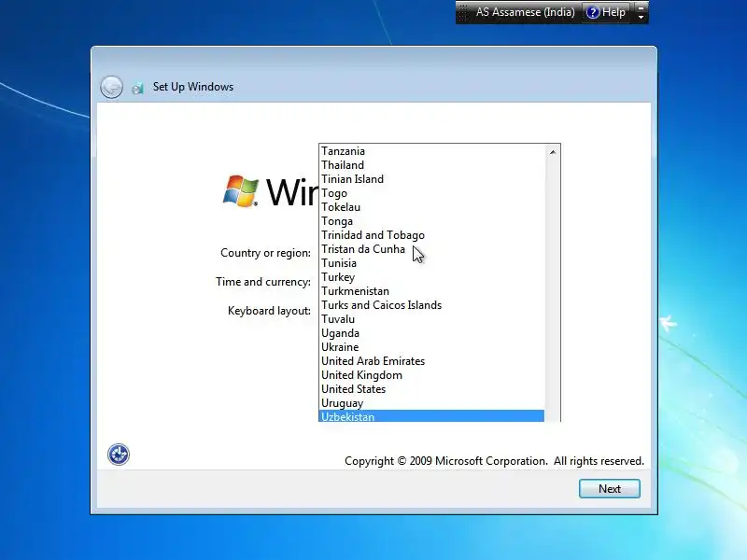Viewport: 747px width, 560px height.
Task: Click the Help question mark icon
Action: pos(592,12)
